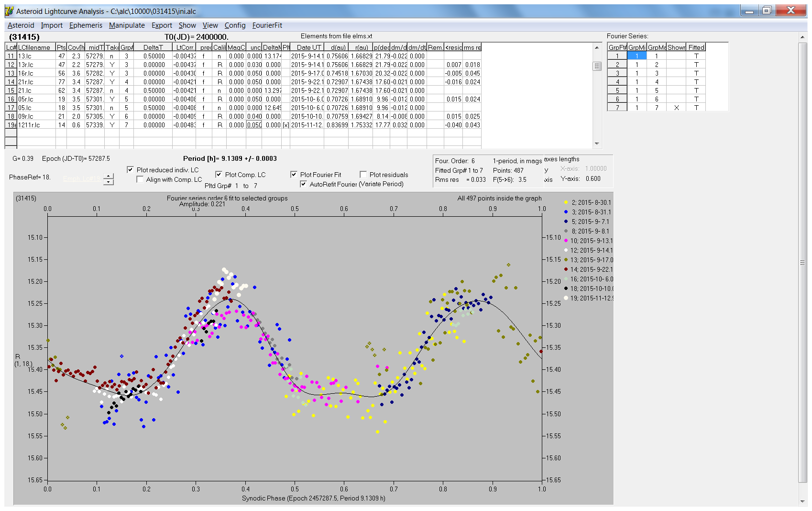Toggle Plot Comp. LC checkbox
The height and width of the screenshot is (511, 812).
coord(219,175)
